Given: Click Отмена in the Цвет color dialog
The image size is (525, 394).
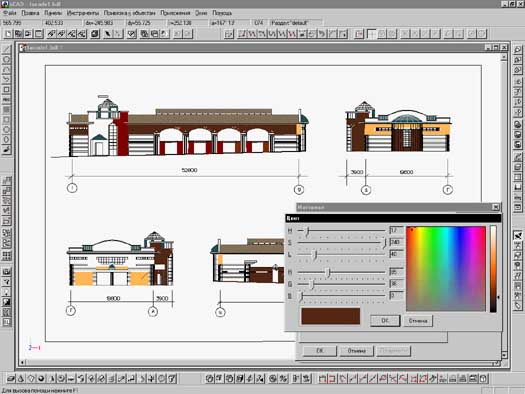Looking at the screenshot, I should point(418,321).
